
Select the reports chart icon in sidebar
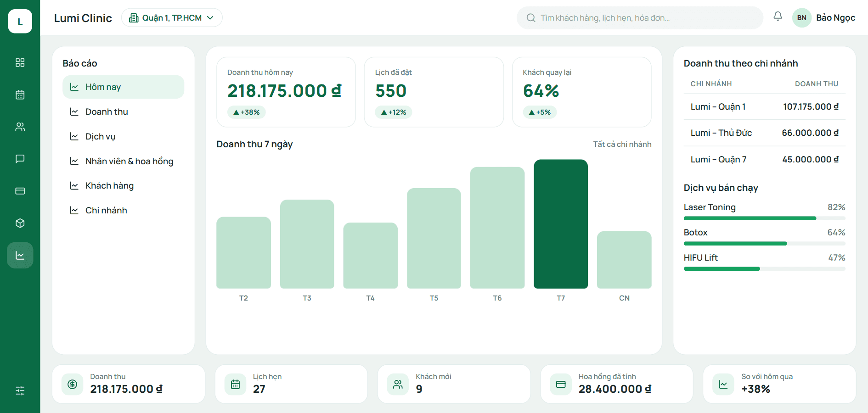coord(20,255)
